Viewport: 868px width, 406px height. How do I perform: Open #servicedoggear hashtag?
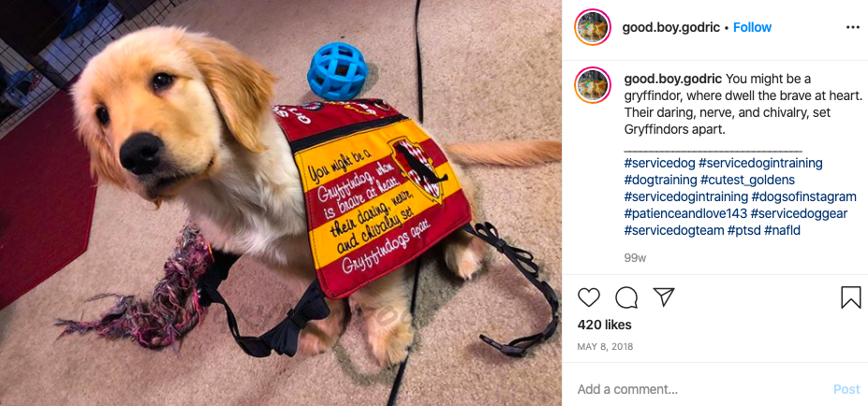800,213
